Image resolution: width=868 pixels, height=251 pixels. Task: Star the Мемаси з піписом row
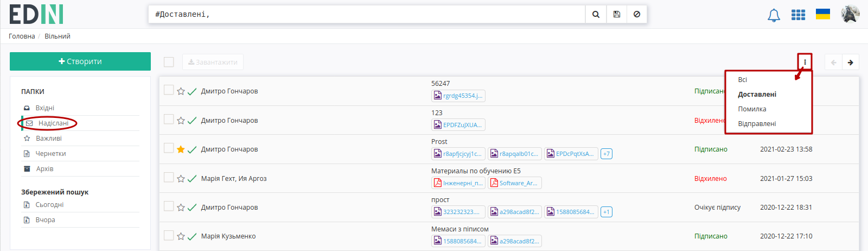[181, 236]
